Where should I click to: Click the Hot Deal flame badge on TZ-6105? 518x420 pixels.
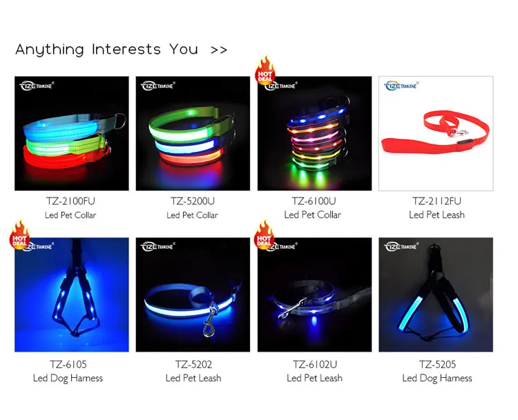pos(19,234)
